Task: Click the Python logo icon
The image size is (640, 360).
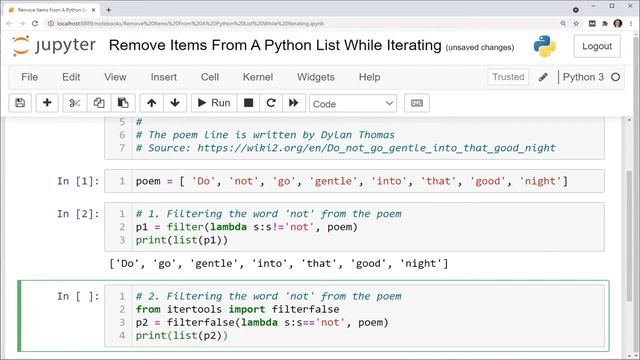Action: (544, 46)
